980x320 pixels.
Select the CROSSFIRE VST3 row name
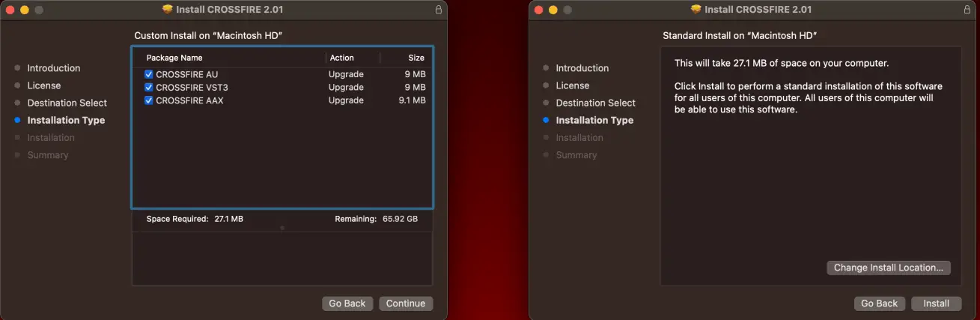coord(192,87)
